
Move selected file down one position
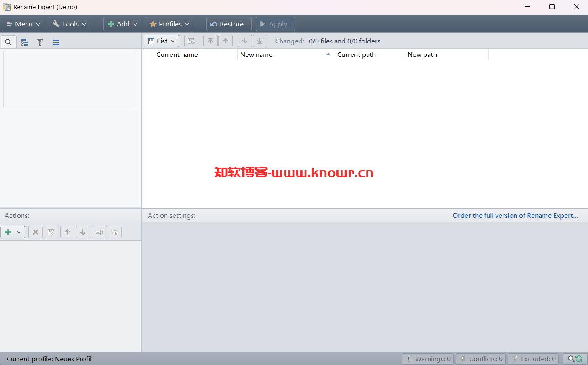tap(245, 41)
